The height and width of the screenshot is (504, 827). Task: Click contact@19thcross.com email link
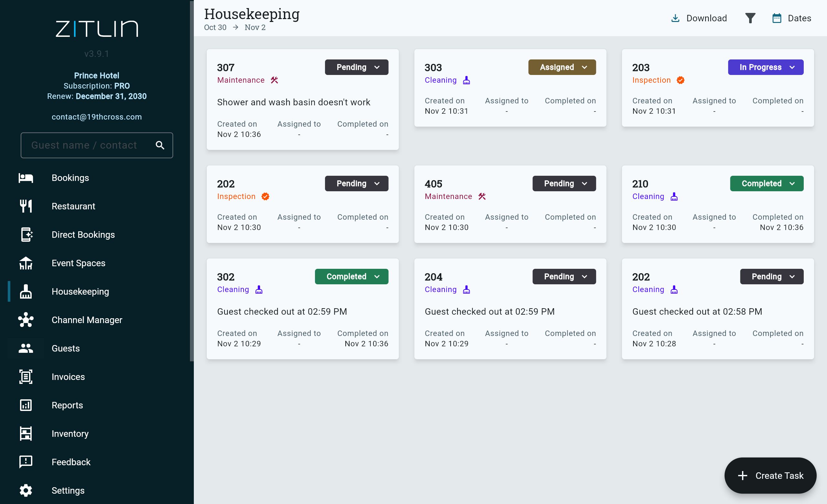(97, 117)
